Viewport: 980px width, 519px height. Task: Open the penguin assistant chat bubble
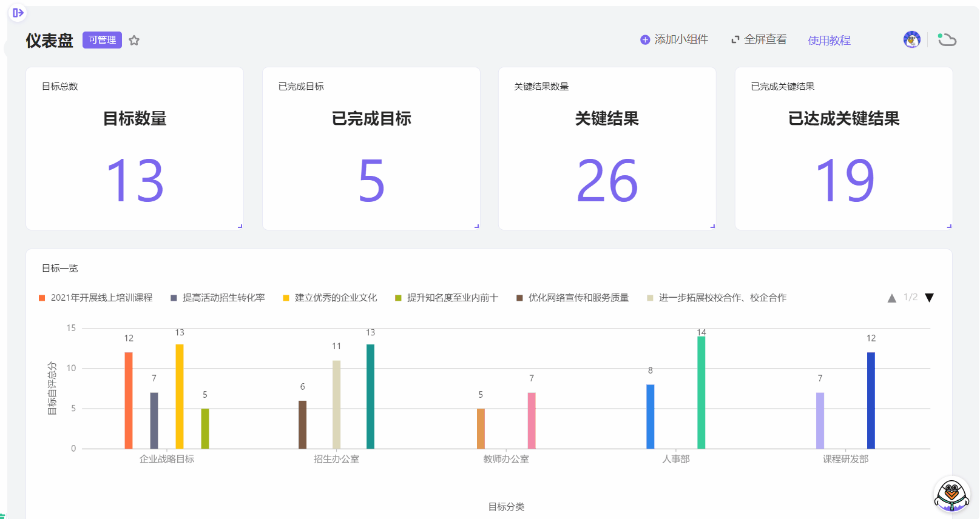(951, 495)
